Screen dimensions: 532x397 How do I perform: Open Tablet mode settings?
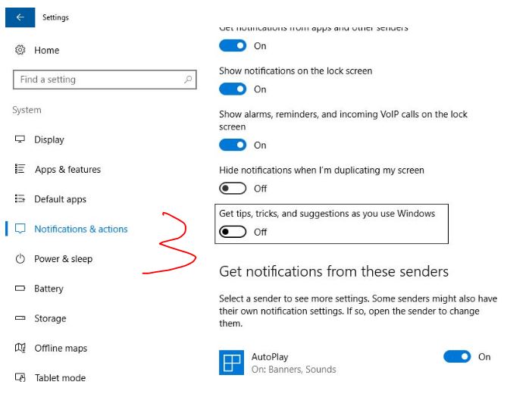[x=60, y=377]
